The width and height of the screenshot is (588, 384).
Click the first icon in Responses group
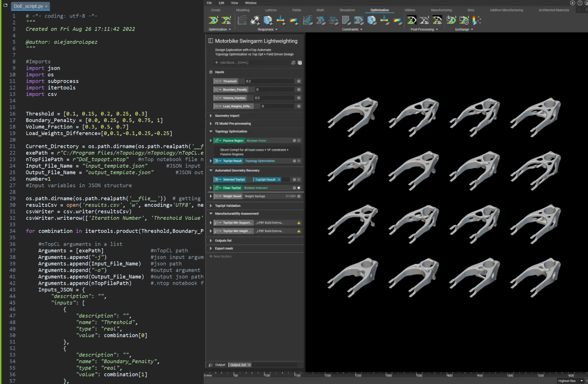point(242,20)
